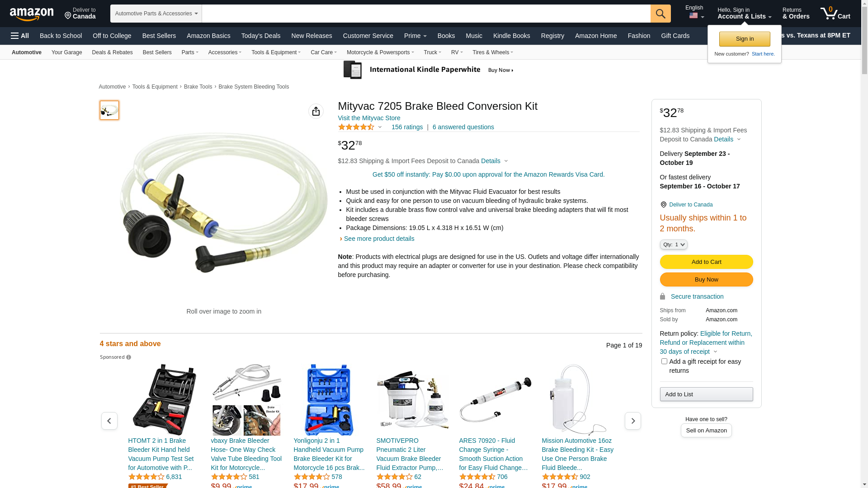This screenshot has height=488, width=868.
Task: Advance carousel with right arrow
Action: [x=632, y=421]
